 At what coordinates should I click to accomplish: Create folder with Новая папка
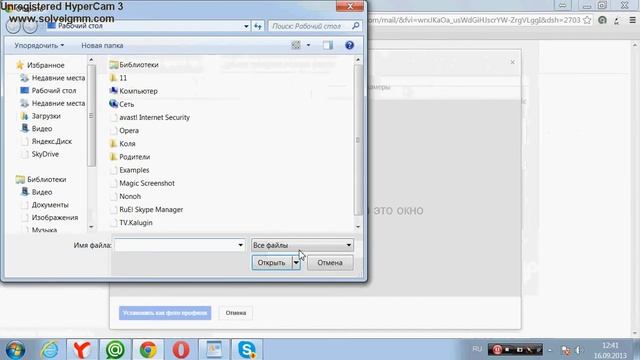click(x=102, y=45)
